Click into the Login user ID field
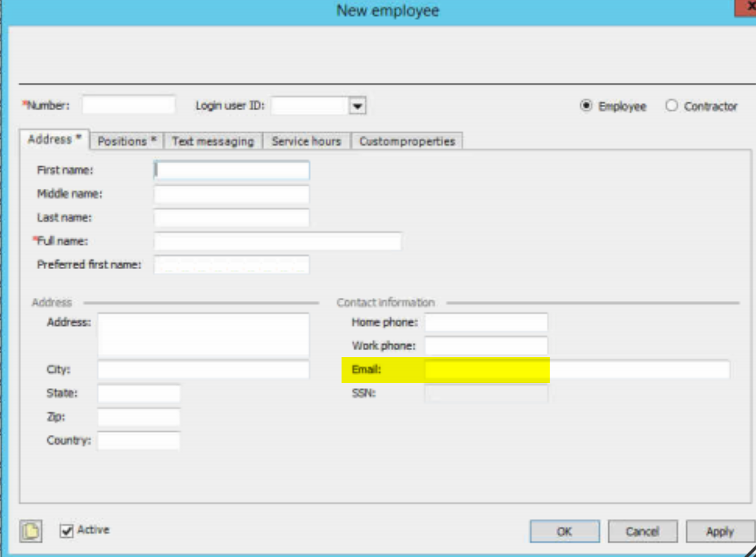The height and width of the screenshot is (557, 756). coord(310,106)
